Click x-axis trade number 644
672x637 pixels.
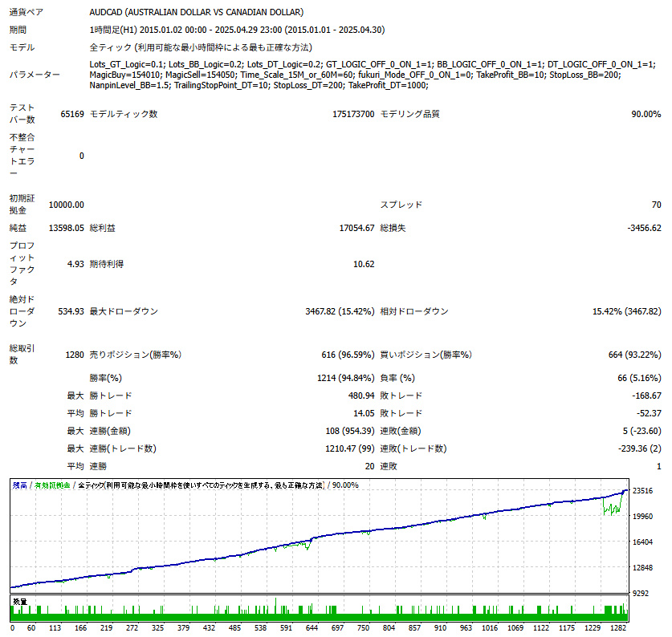[312, 627]
